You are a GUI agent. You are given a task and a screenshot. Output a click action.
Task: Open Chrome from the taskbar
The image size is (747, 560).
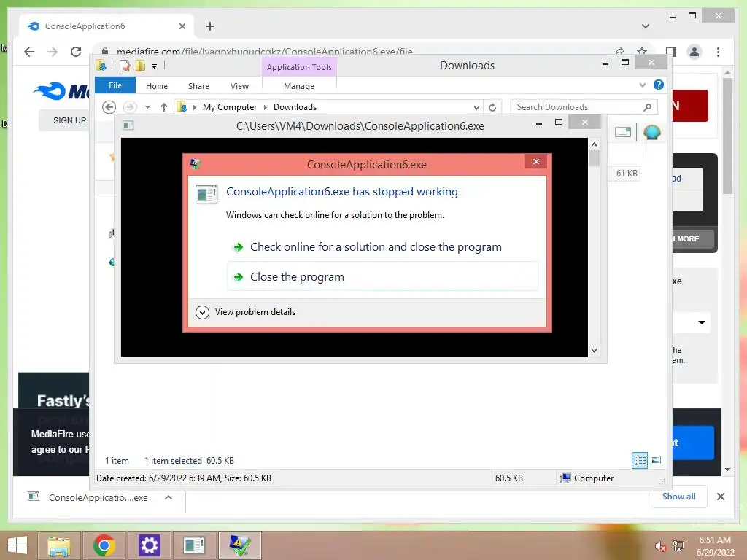coord(104,545)
